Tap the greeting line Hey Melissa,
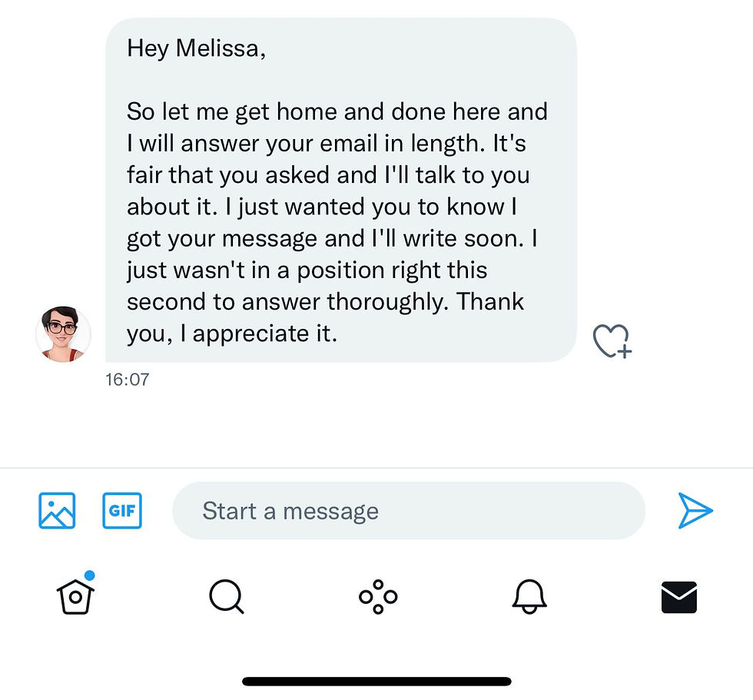 [x=197, y=48]
